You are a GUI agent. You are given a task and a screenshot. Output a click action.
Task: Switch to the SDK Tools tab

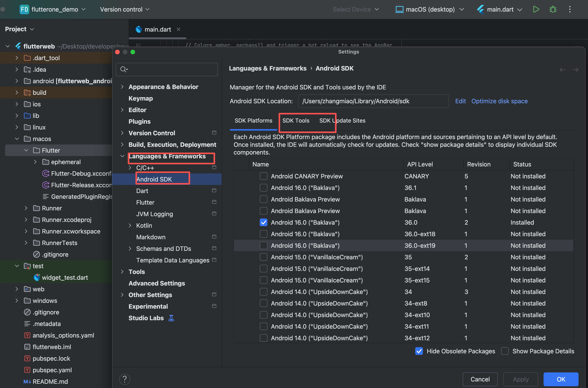296,121
